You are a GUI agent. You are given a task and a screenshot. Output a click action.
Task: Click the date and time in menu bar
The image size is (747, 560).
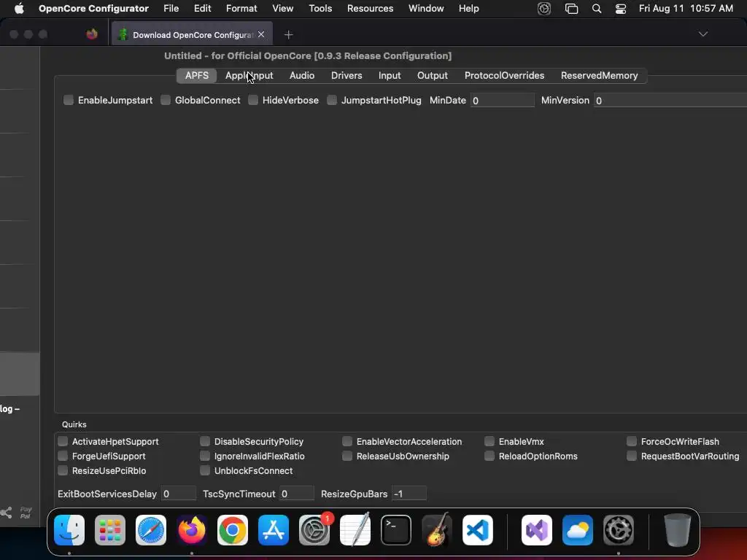pyautogui.click(x=686, y=9)
